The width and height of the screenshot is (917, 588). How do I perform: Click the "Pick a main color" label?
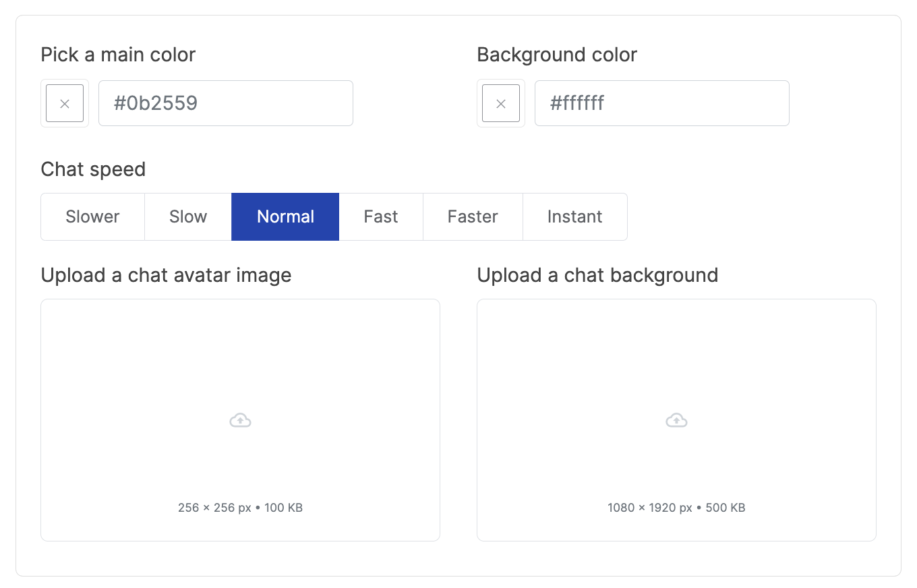118,55
